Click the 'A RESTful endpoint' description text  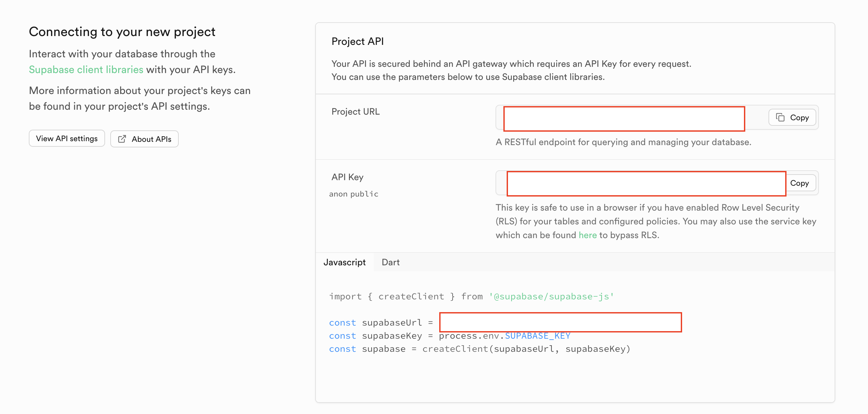pyautogui.click(x=624, y=142)
